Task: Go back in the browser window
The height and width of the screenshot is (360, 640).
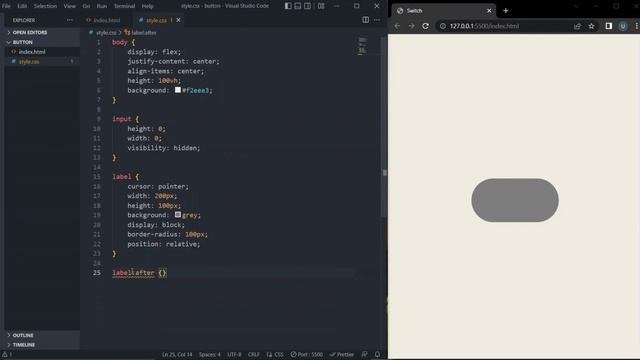Action: click(x=397, y=26)
